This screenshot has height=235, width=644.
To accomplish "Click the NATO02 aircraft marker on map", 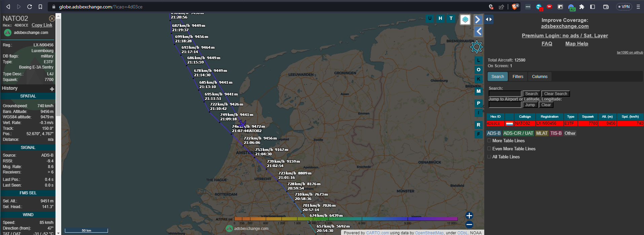I will [x=242, y=124].
